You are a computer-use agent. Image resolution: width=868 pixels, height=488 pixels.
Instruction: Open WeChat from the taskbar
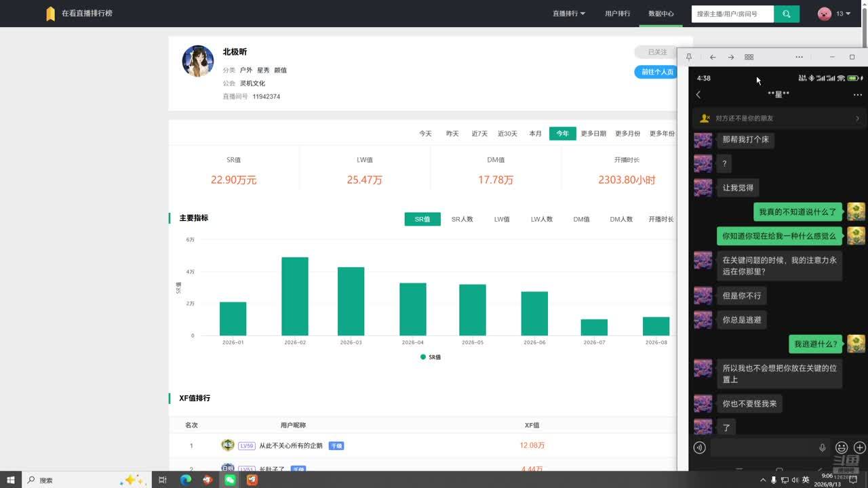(x=230, y=480)
